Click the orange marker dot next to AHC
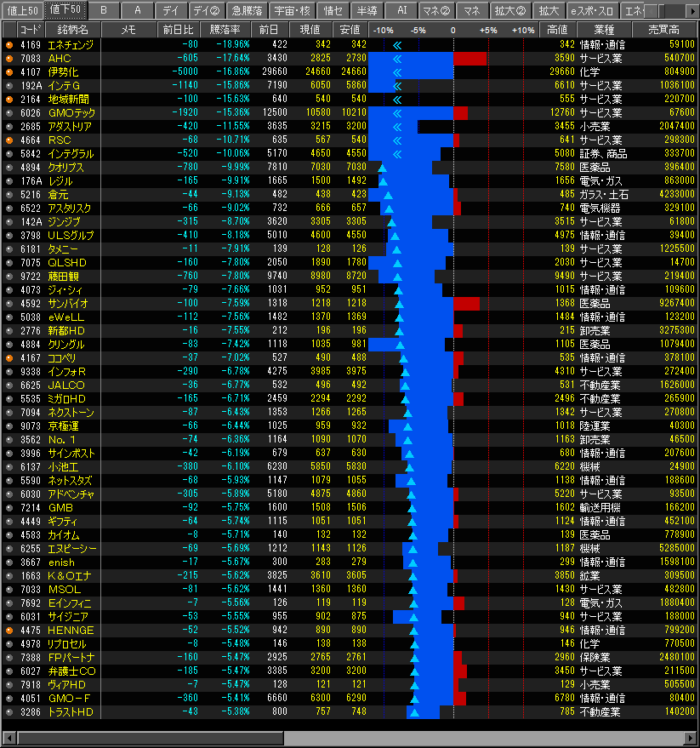This screenshot has height=748, width=700. [9, 58]
